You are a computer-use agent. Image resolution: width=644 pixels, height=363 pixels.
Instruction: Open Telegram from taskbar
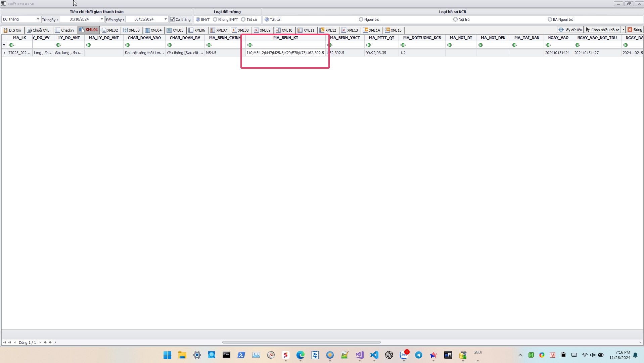coord(418,355)
